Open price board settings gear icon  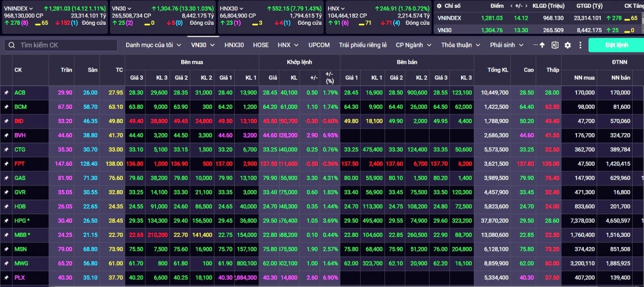tap(567, 45)
